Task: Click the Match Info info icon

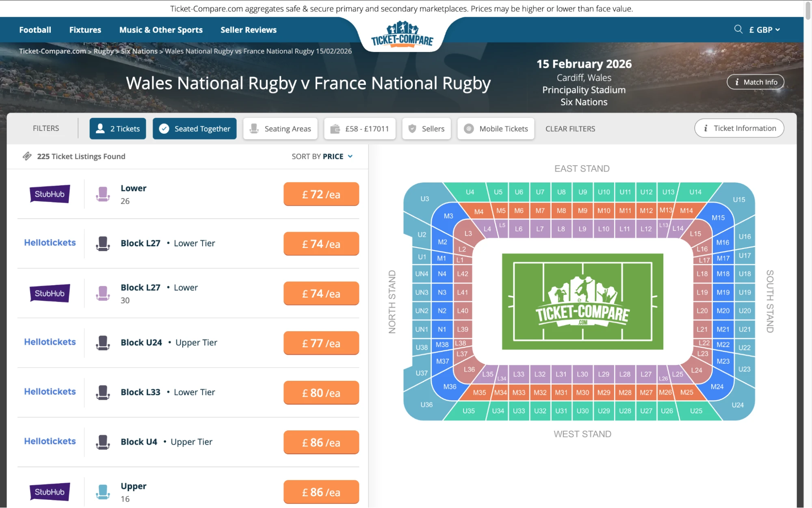Action: [737, 82]
